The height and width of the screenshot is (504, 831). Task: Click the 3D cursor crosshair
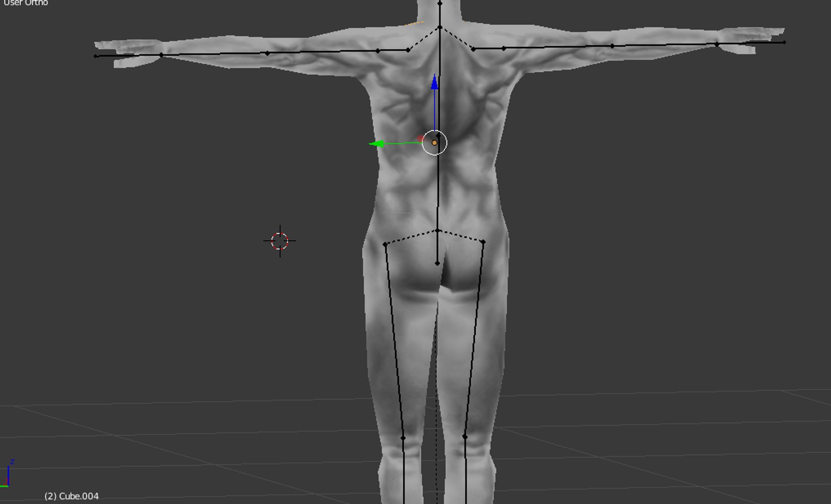pos(280,241)
